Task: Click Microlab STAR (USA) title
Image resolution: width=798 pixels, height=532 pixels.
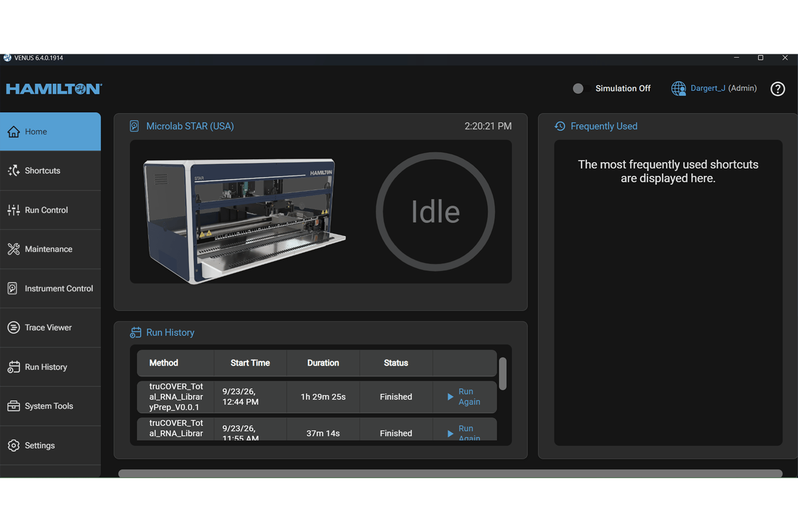Action: [190, 126]
